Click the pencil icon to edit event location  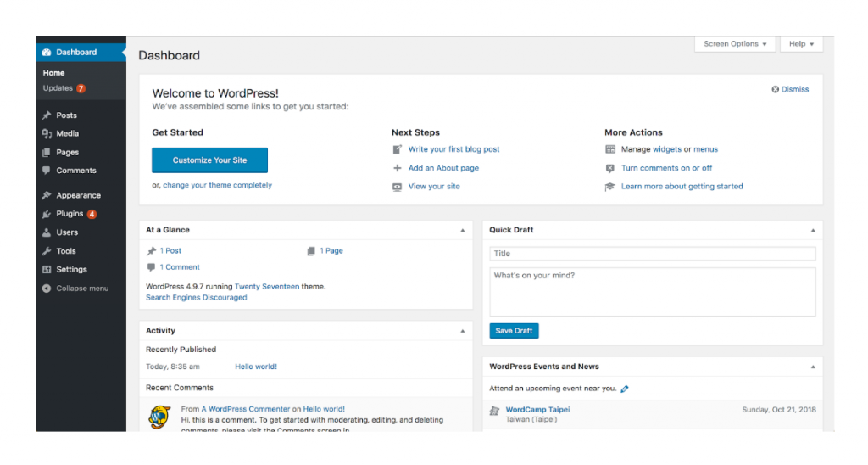point(625,389)
